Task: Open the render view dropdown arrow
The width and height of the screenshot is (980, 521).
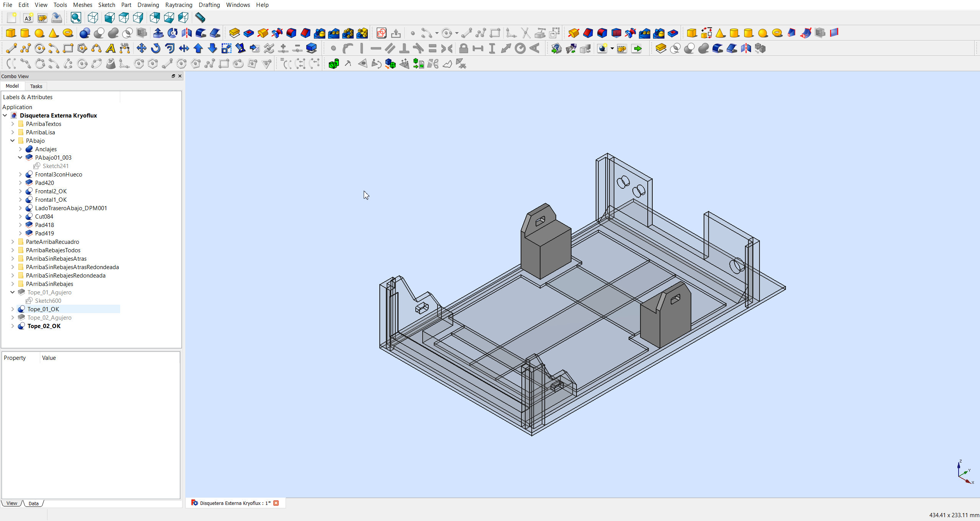Action: tap(612, 49)
